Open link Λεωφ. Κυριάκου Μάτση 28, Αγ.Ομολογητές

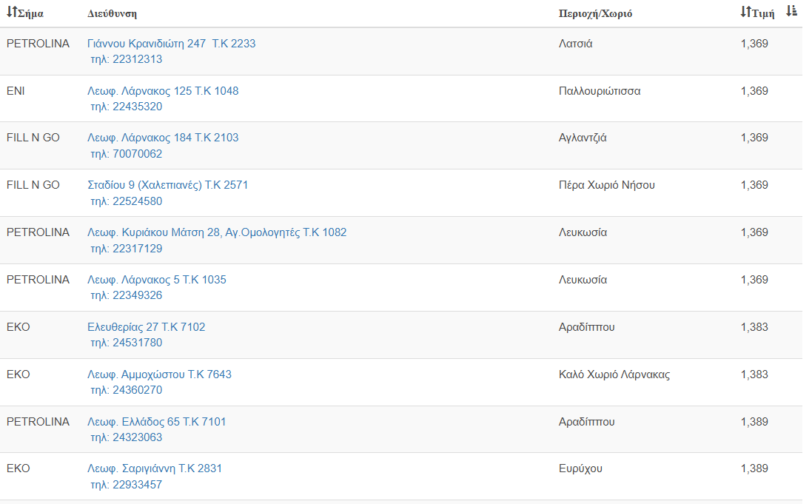click(217, 232)
